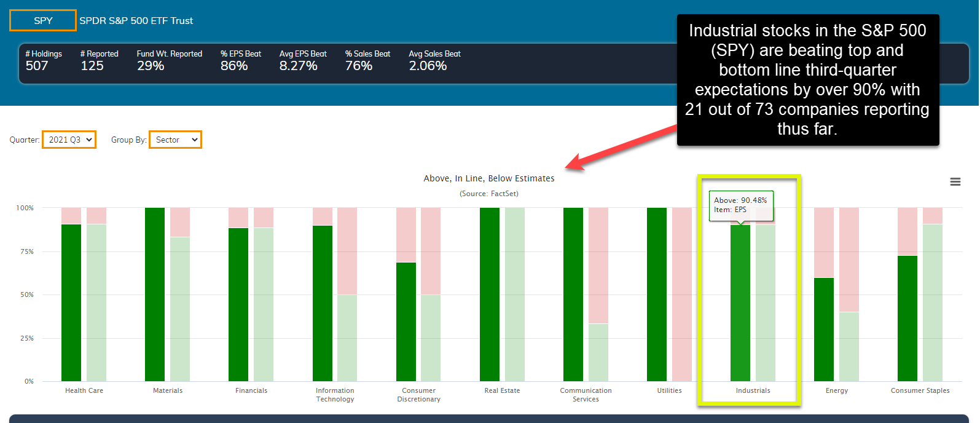980x423 pixels.
Task: Open the chart hamburger menu icon
Action: (955, 181)
